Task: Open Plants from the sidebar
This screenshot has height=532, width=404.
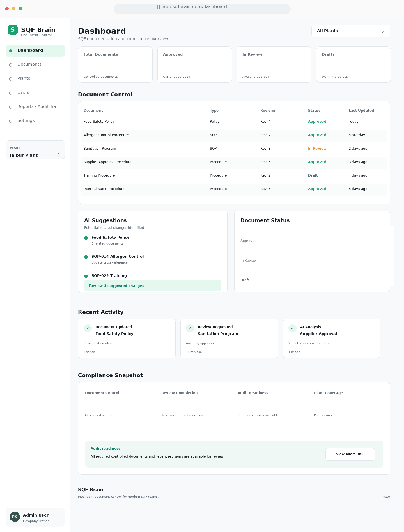Action: point(35,79)
